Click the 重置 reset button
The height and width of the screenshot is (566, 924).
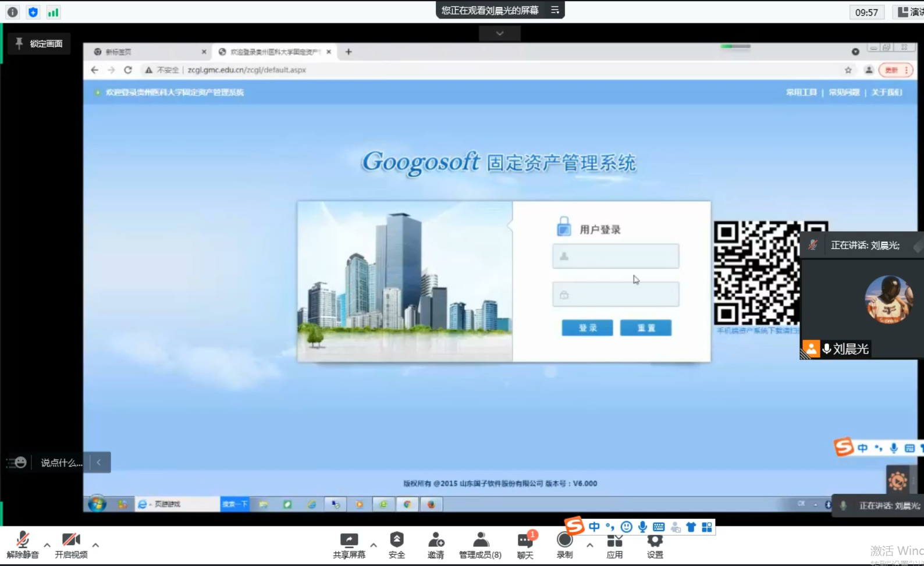[x=645, y=328]
